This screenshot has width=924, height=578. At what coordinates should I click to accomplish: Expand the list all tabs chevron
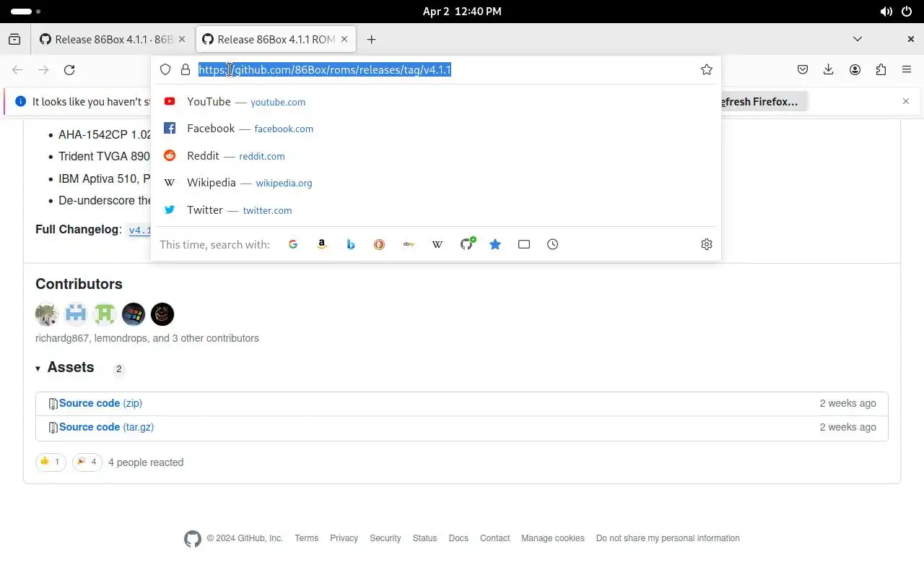click(x=858, y=39)
